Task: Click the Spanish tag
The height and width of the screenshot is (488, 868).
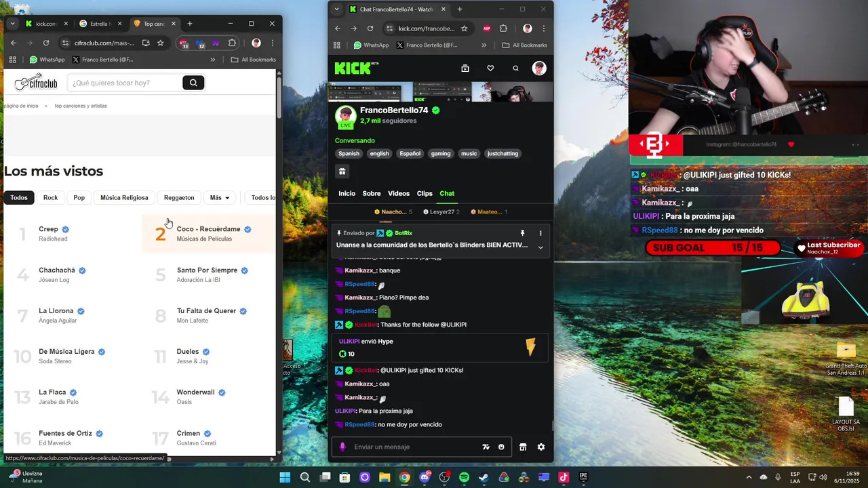Action: point(349,154)
